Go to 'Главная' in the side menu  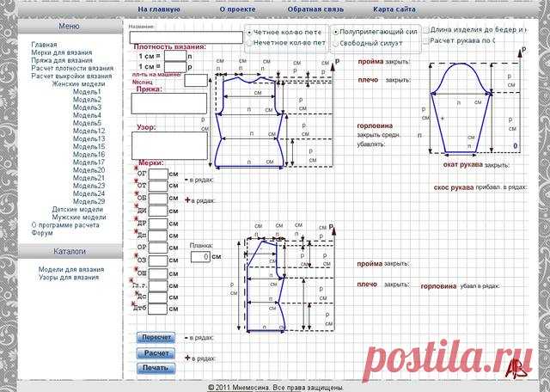(44, 45)
